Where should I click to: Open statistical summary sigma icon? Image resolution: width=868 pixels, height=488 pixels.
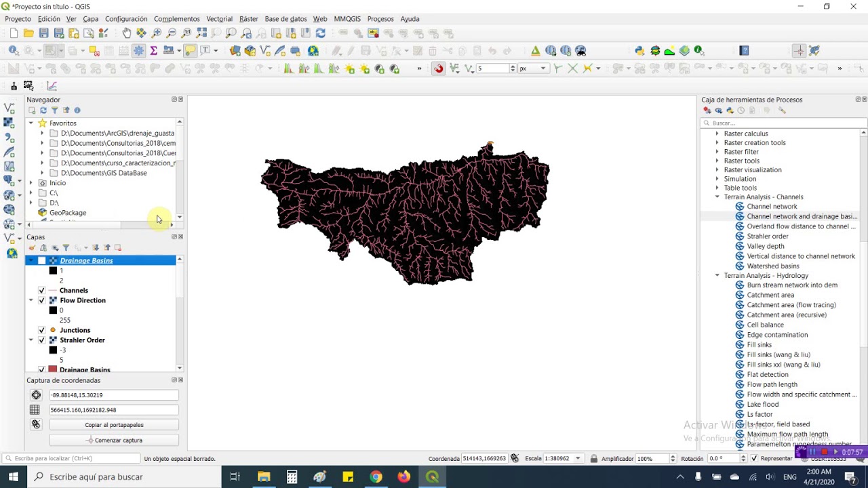(x=154, y=51)
